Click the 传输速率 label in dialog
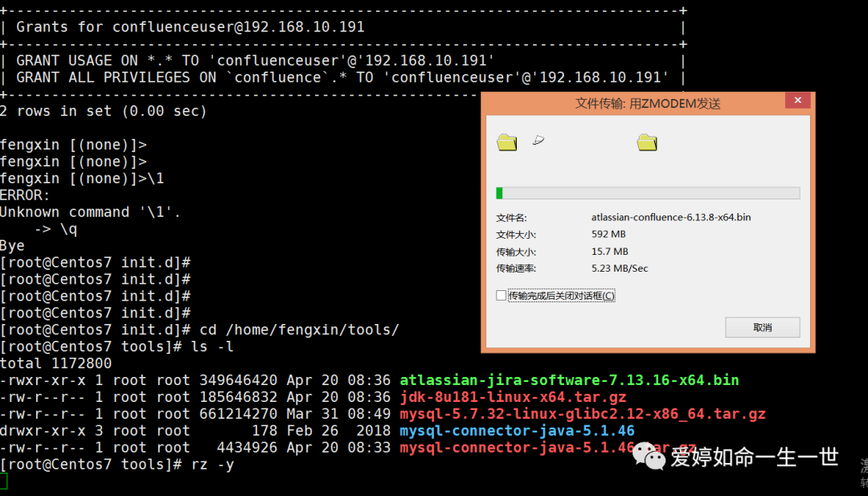Screen dimensions: 868x496 [516, 268]
